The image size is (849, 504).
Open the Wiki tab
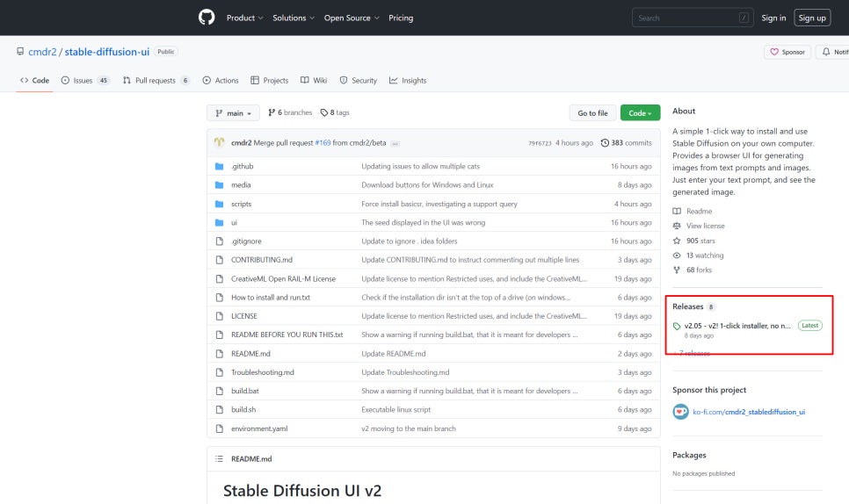[314, 80]
